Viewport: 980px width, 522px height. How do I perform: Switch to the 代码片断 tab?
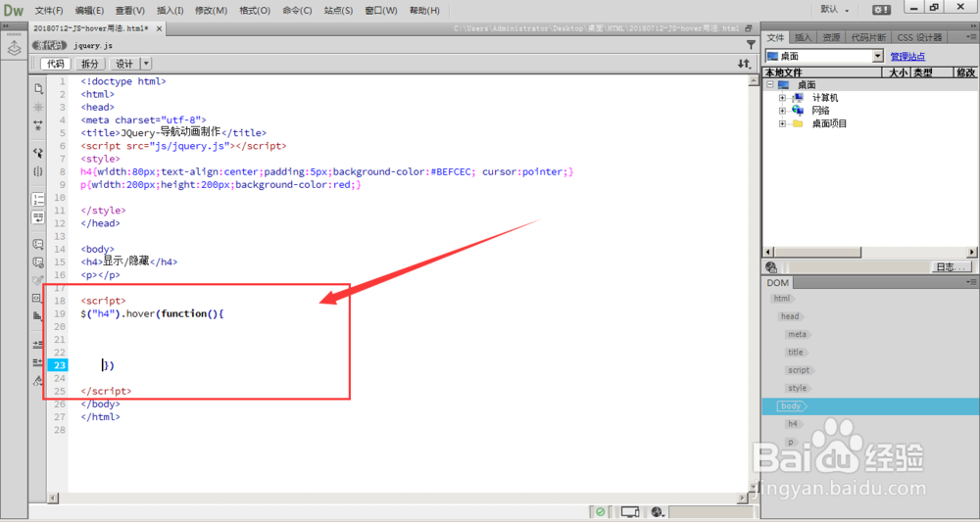point(868,37)
